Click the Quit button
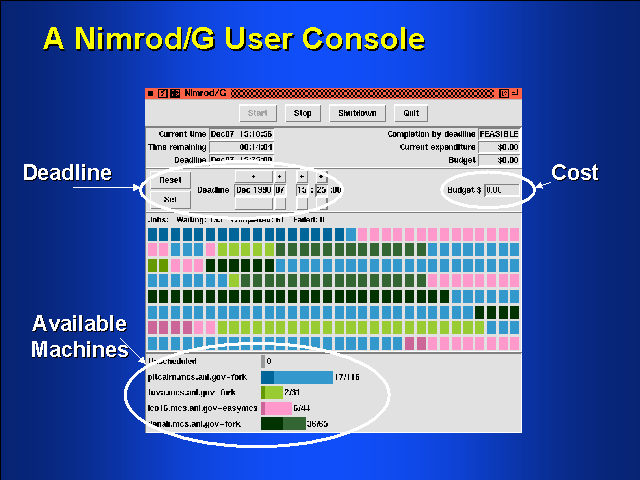The height and width of the screenshot is (480, 640). [410, 113]
